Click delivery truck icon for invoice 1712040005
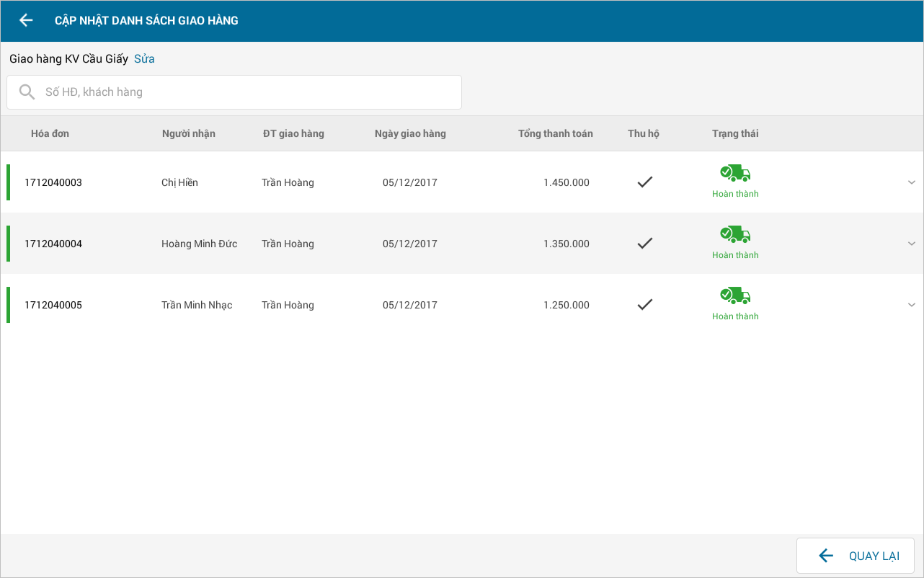 (735, 295)
